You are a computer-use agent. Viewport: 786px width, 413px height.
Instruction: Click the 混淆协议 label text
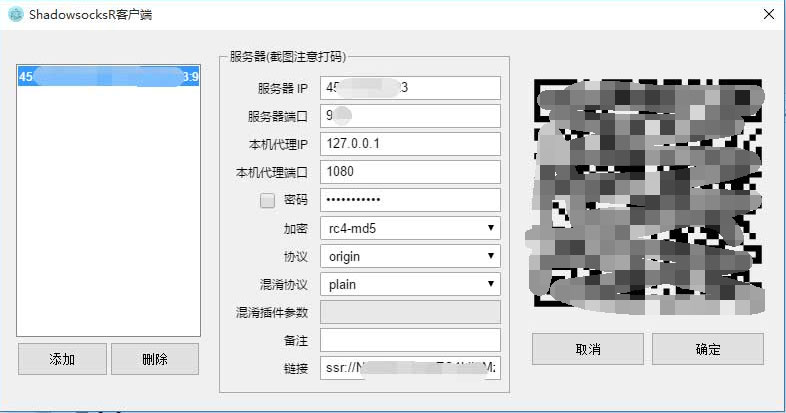(x=283, y=285)
